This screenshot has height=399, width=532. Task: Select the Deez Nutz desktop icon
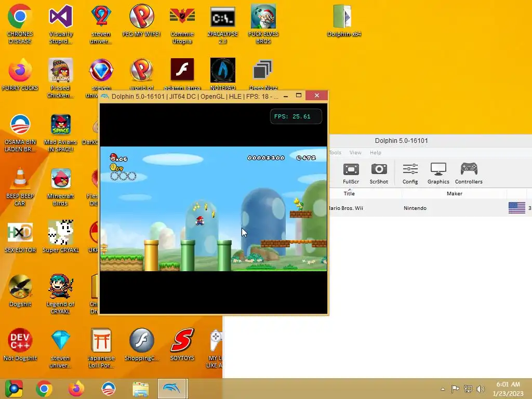263,74
